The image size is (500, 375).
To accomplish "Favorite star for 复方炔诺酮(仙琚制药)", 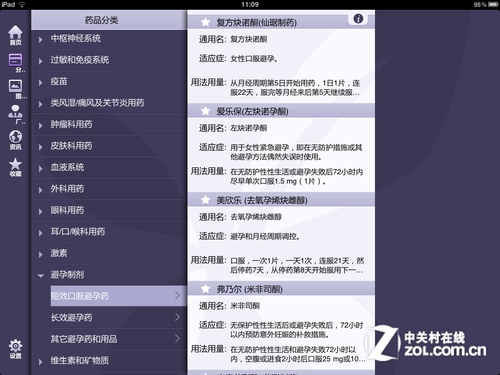I will click(206, 22).
